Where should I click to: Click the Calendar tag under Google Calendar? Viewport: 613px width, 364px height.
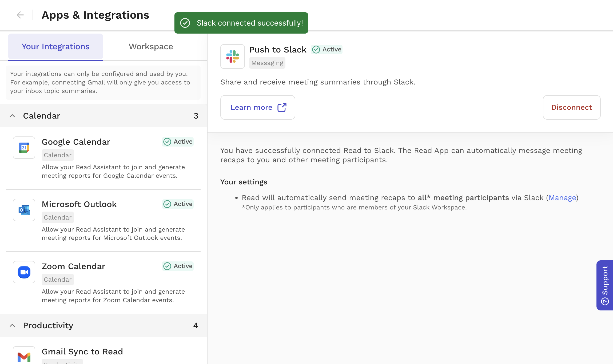[x=58, y=155]
